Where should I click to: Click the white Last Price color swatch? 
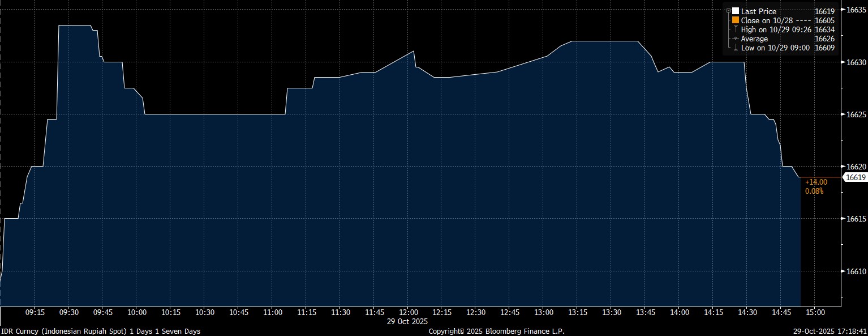(736, 11)
